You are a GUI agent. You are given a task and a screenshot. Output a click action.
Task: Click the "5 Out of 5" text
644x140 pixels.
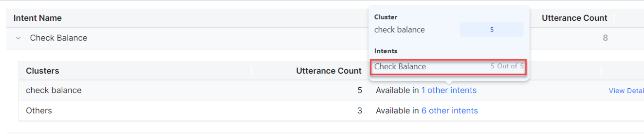tap(506, 66)
